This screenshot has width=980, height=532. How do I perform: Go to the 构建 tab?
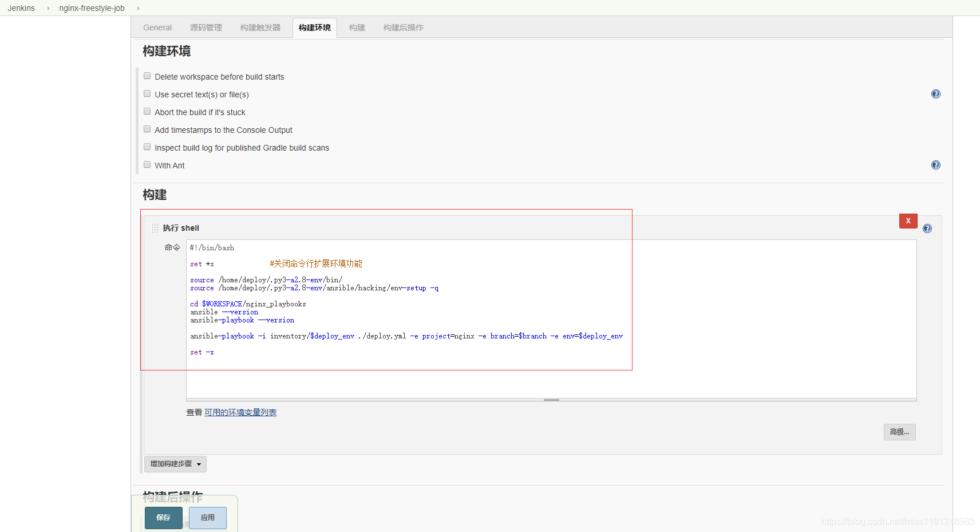(x=357, y=27)
